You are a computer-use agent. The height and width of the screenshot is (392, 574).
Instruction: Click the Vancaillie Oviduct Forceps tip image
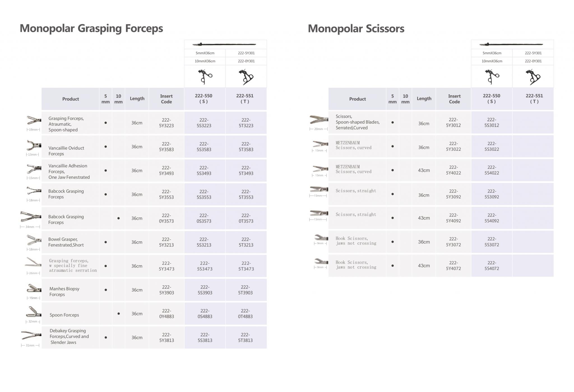pos(34,145)
